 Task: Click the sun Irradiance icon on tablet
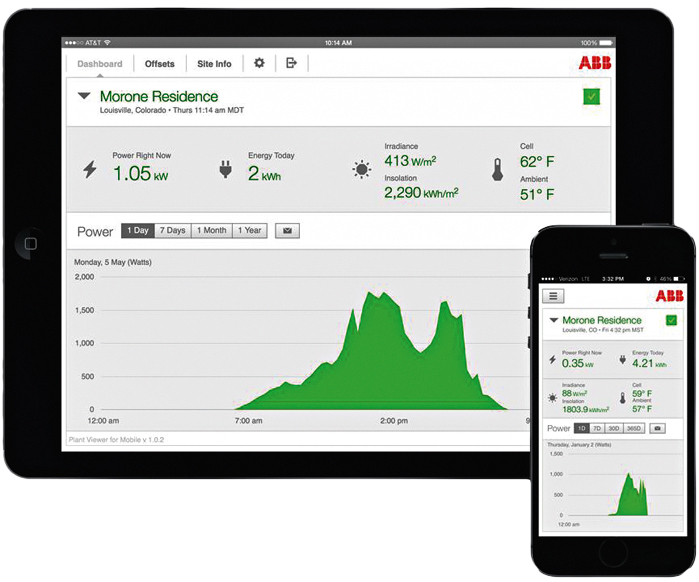[x=361, y=169]
